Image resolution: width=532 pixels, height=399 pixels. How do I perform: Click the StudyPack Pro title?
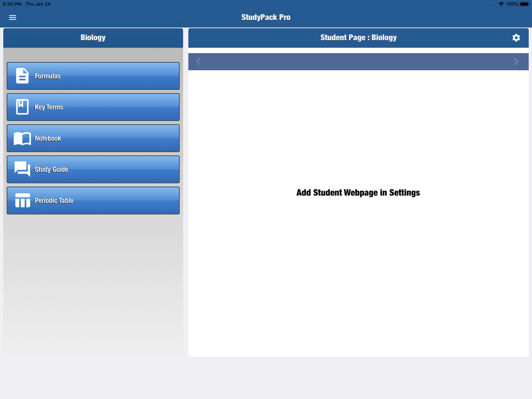point(266,18)
